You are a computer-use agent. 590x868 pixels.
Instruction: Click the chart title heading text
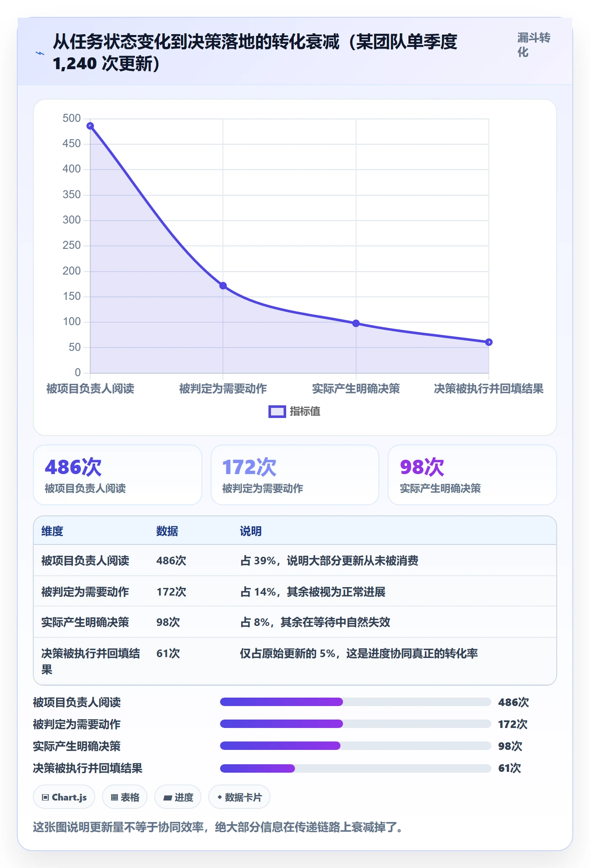[255, 52]
